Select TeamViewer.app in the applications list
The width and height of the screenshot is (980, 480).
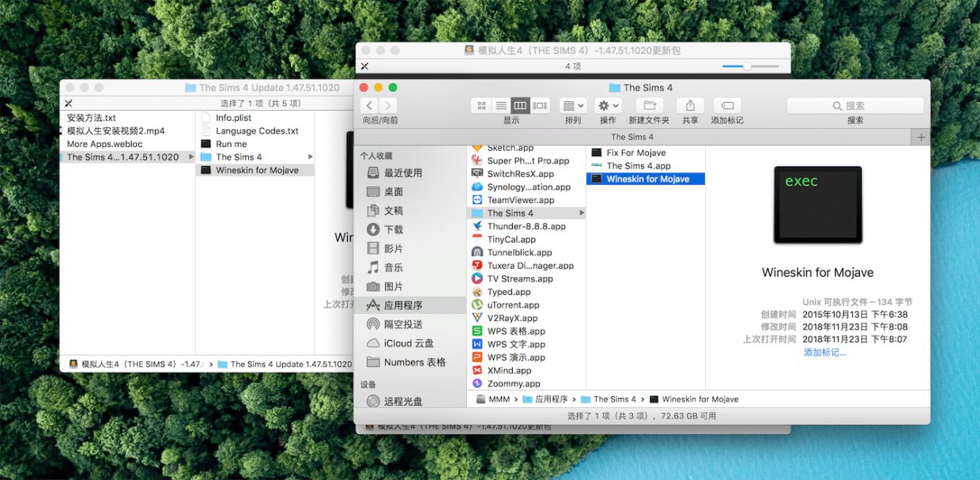[527, 200]
